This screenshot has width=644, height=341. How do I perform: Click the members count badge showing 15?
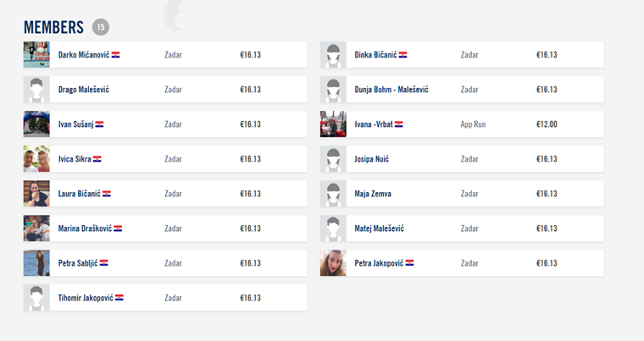coord(101,27)
